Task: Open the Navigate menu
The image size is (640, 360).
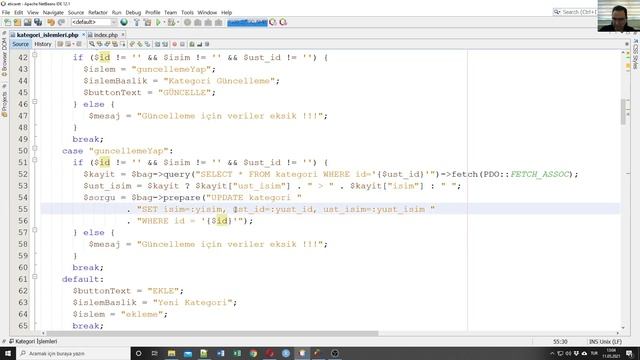Action: point(53,13)
